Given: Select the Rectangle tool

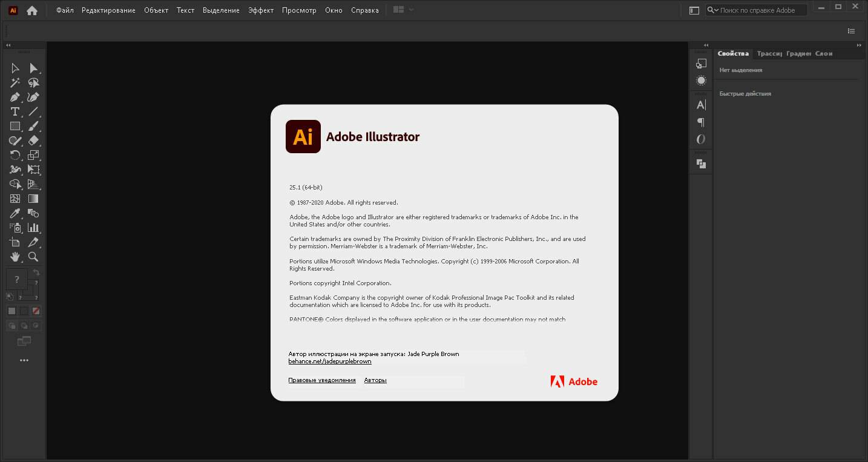Looking at the screenshot, I should click(15, 126).
